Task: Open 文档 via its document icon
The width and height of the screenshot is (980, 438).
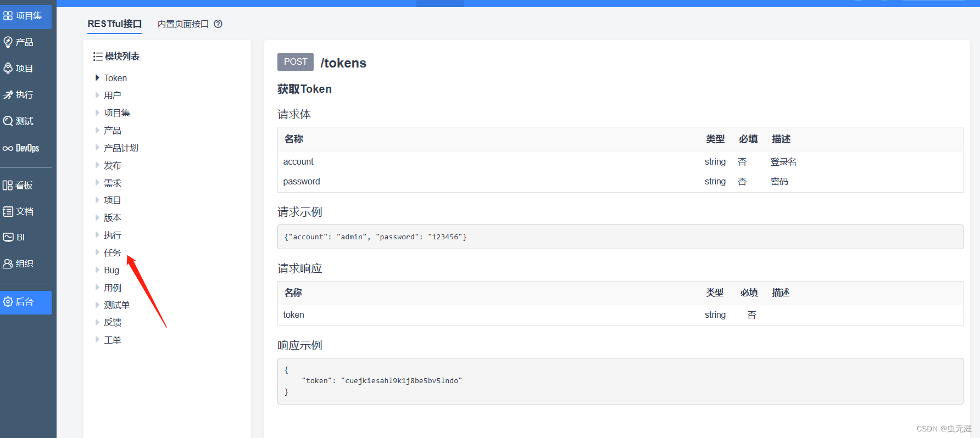Action: (8, 211)
